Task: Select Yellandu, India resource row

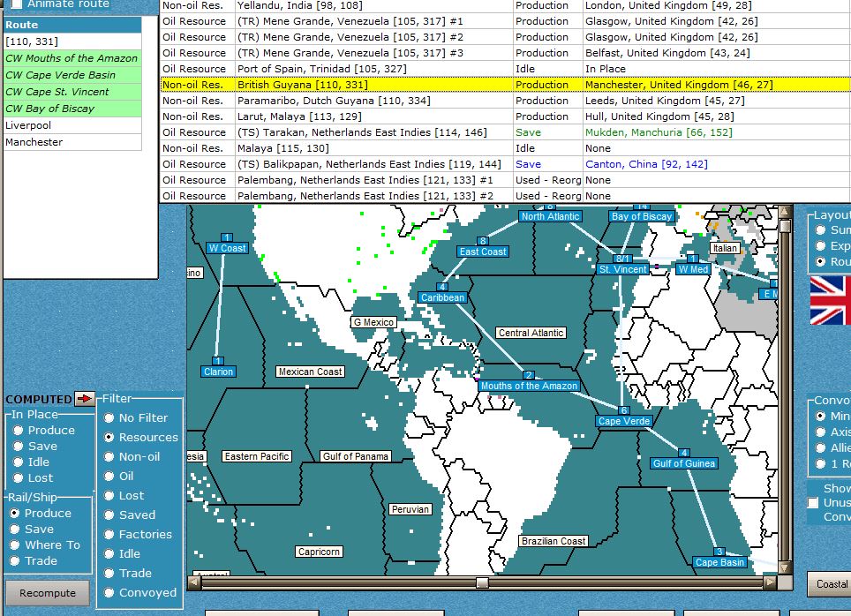Action: 505,5
